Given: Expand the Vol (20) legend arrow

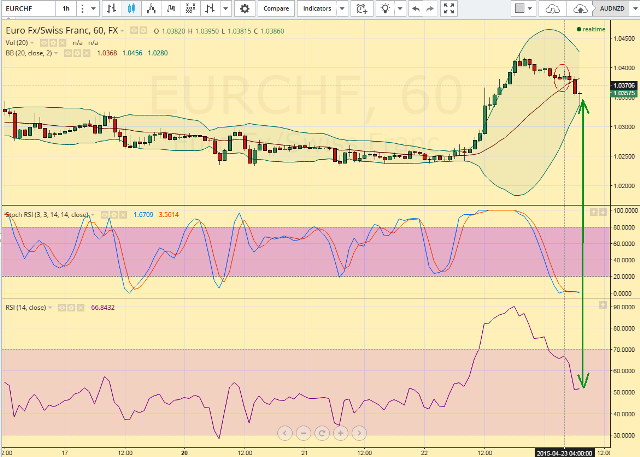Looking at the screenshot, I should click(32, 43).
